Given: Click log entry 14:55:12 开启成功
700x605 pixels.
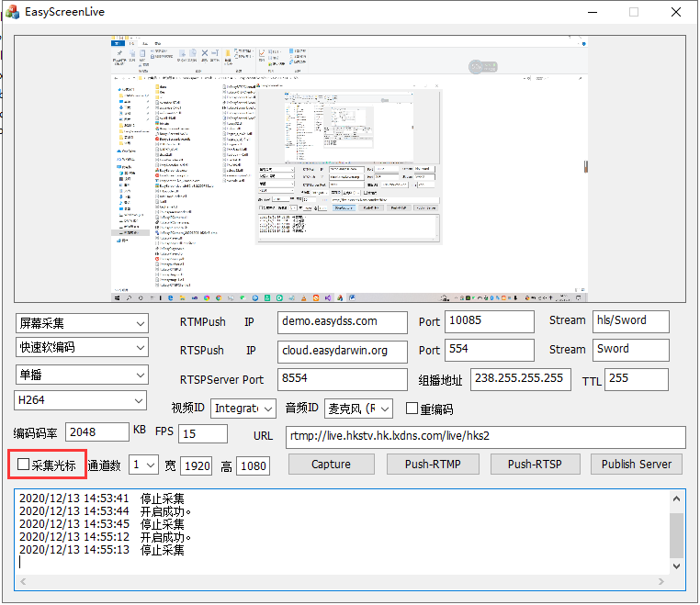Looking at the screenshot, I should (x=106, y=537).
